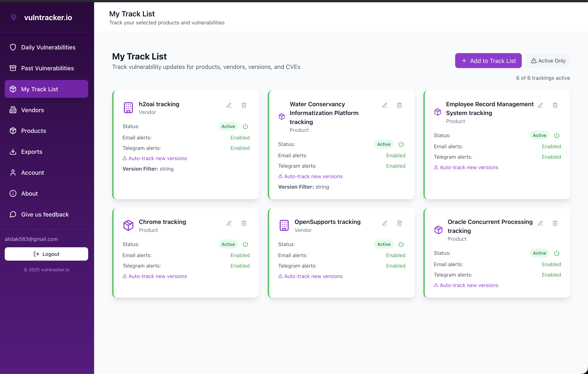Edit the Oracle Concurrent Processing tracking
The image size is (588, 374).
[540, 223]
